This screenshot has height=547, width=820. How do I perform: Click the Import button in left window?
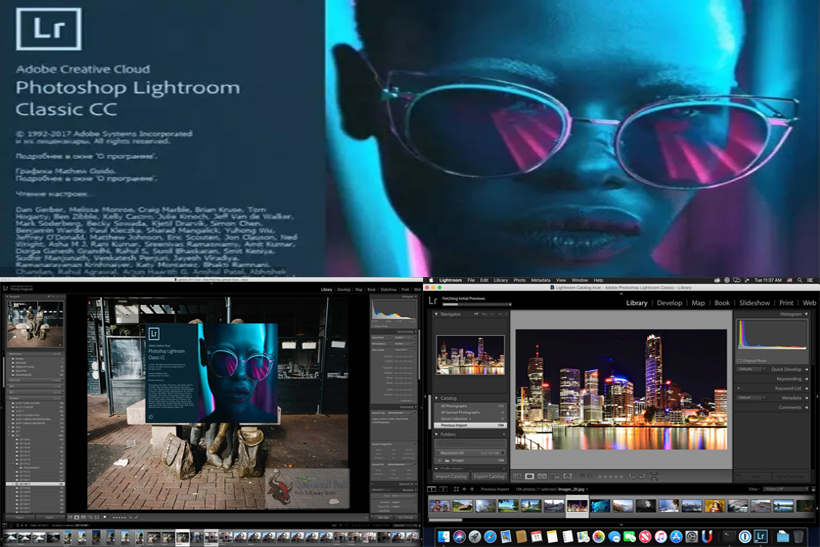[x=20, y=517]
